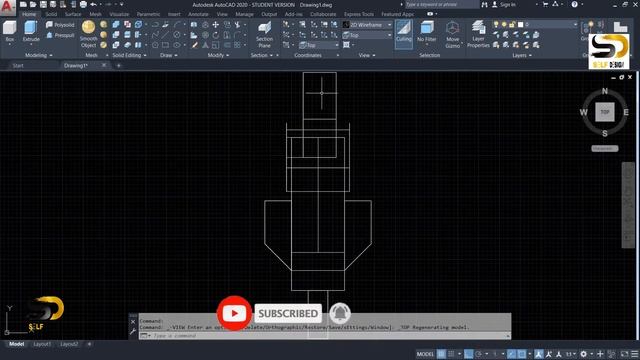The height and width of the screenshot is (360, 640).
Task: Expand the Draw panel
Action: point(169,55)
